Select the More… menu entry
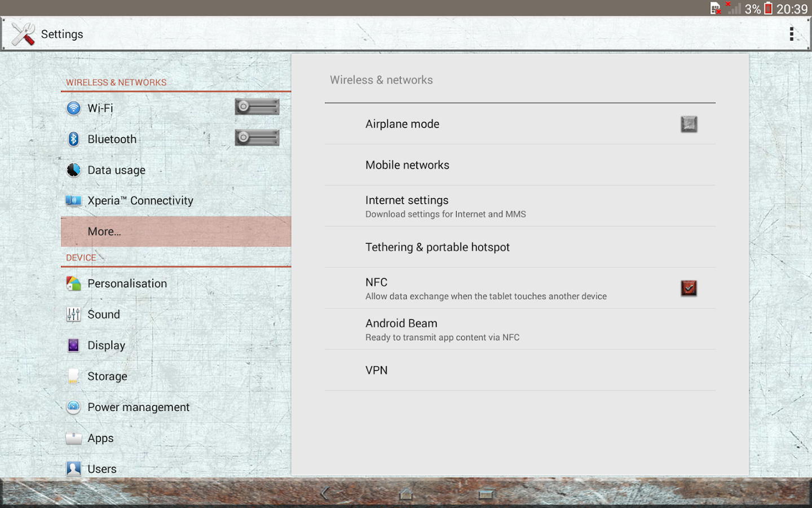 click(x=176, y=231)
